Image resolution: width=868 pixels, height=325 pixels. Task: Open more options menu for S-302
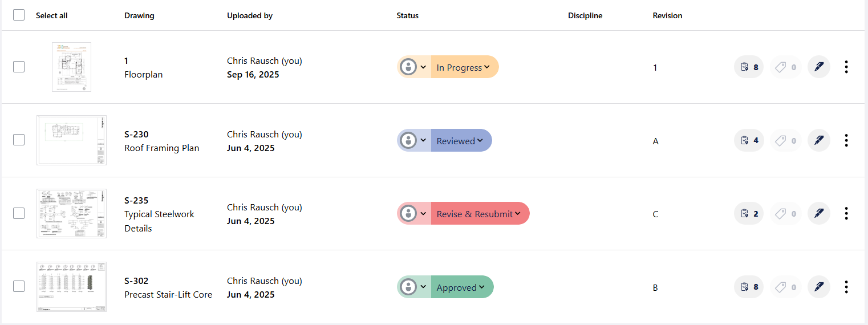pyautogui.click(x=846, y=287)
